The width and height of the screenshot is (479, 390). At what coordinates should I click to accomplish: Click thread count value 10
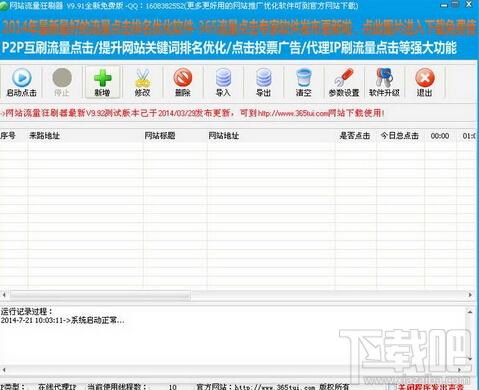172,387
